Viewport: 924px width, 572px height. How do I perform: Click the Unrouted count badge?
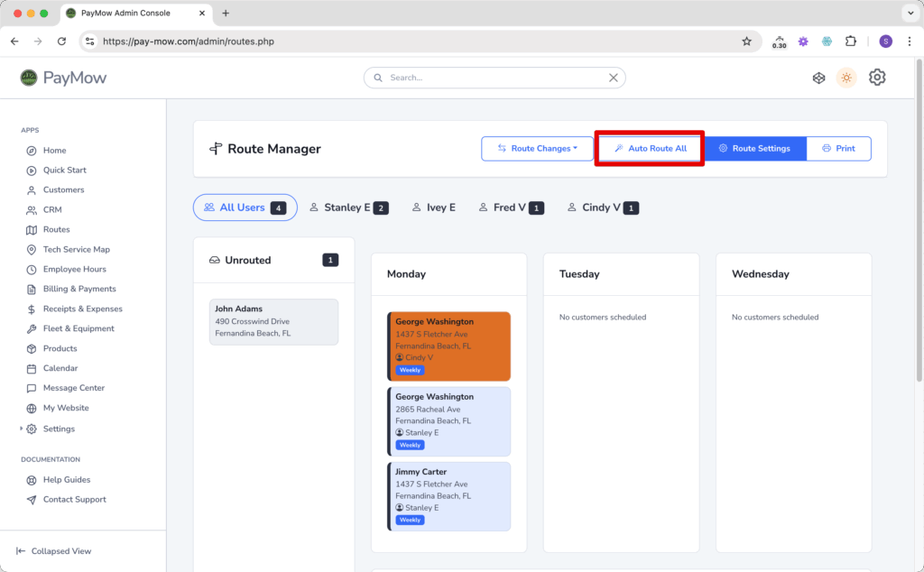[330, 260]
